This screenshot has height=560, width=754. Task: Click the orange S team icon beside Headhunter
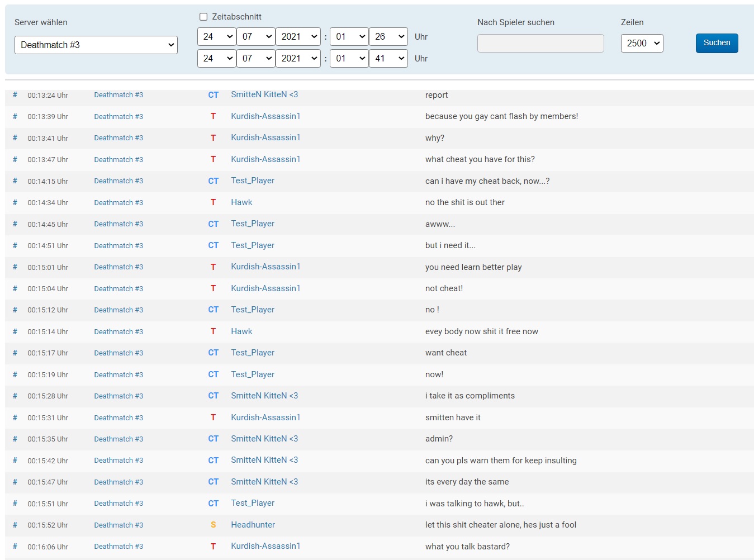(x=213, y=525)
